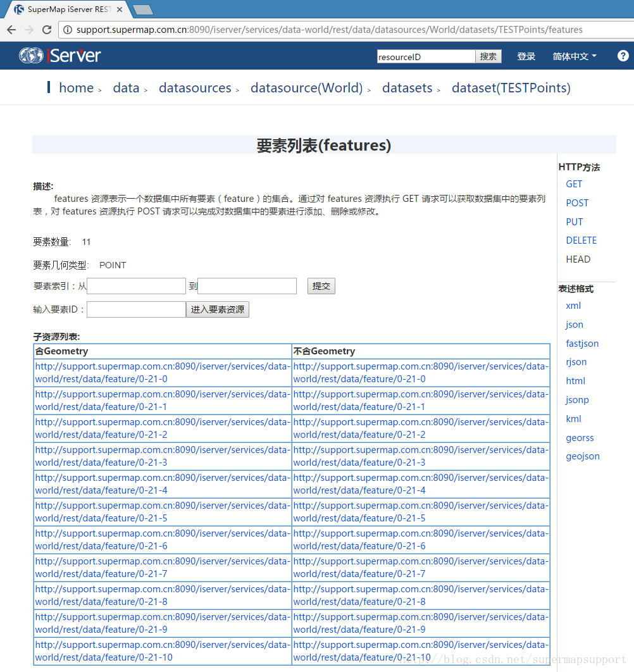The width and height of the screenshot is (634, 672).
Task: Click the site info icon in address bar
Action: (x=67, y=30)
